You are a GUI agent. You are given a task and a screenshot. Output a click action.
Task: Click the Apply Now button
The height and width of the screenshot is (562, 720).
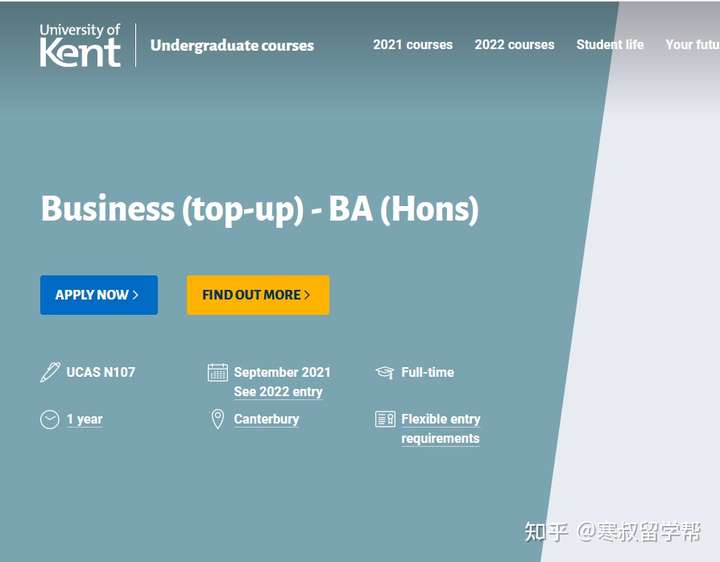(99, 295)
